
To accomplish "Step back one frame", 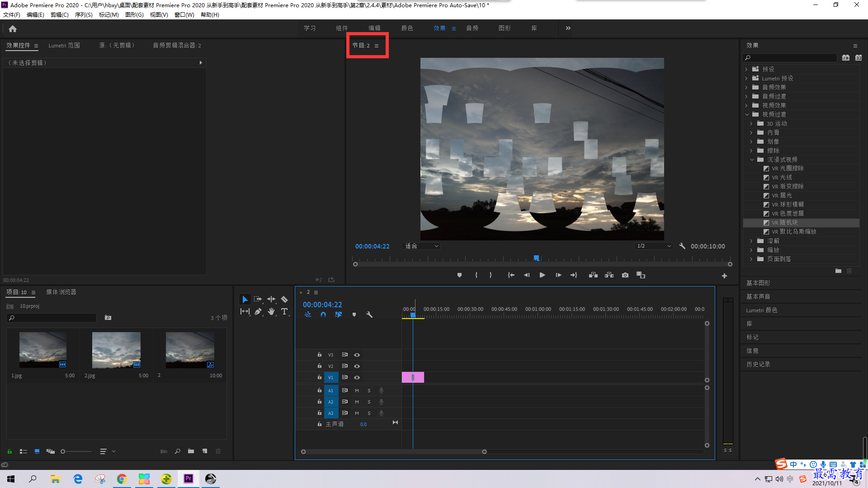I will [527, 275].
